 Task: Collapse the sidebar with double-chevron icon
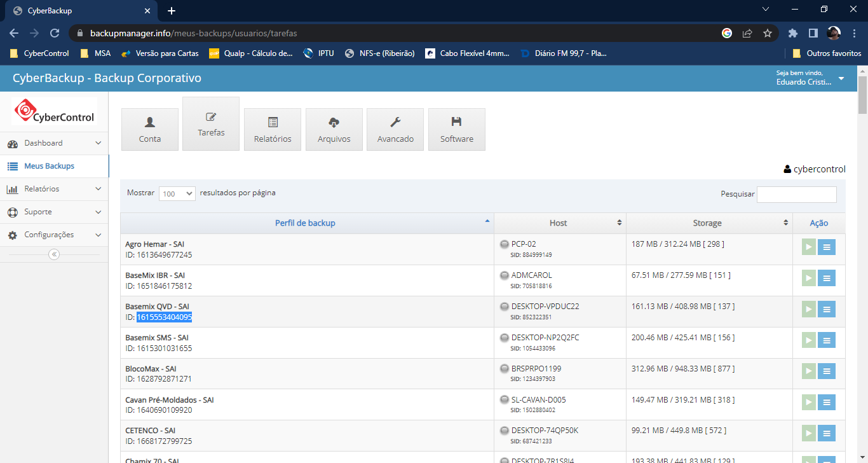[54, 254]
